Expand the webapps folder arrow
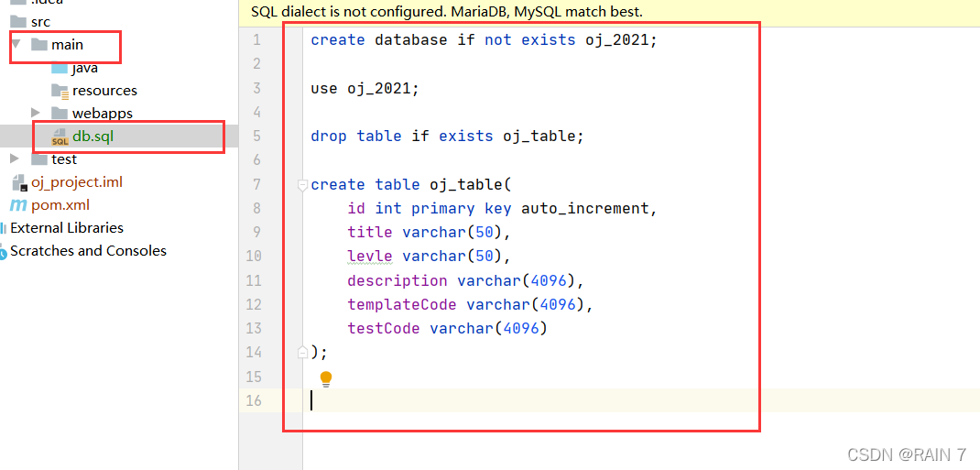The height and width of the screenshot is (470, 980). [36, 113]
